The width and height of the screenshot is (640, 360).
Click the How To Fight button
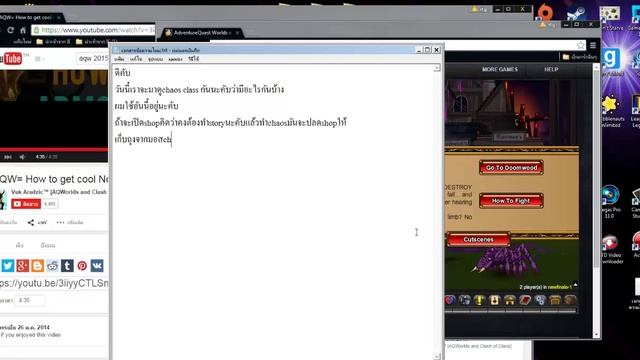click(x=511, y=201)
